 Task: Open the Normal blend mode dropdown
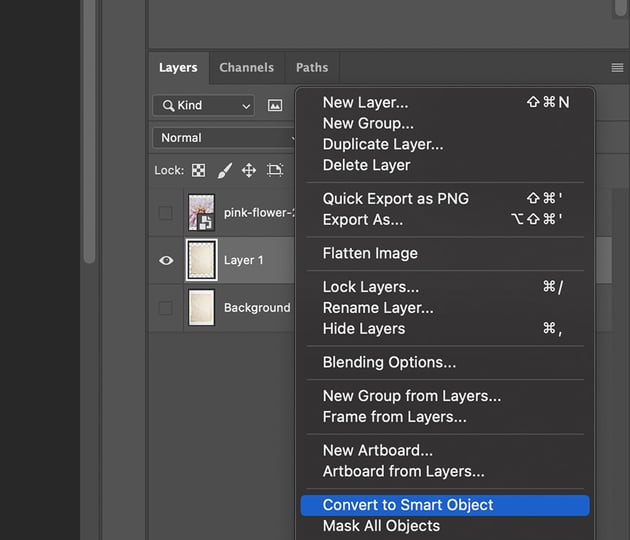(226, 138)
